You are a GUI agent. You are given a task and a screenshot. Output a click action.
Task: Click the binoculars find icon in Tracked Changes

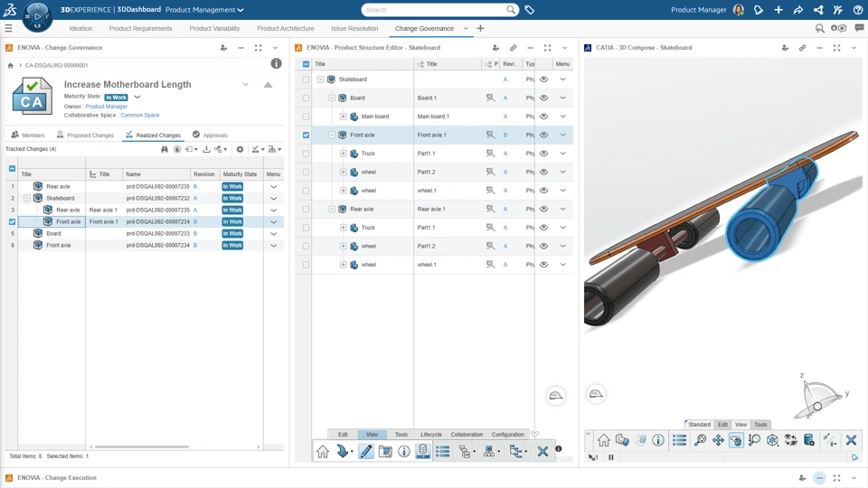165,149
